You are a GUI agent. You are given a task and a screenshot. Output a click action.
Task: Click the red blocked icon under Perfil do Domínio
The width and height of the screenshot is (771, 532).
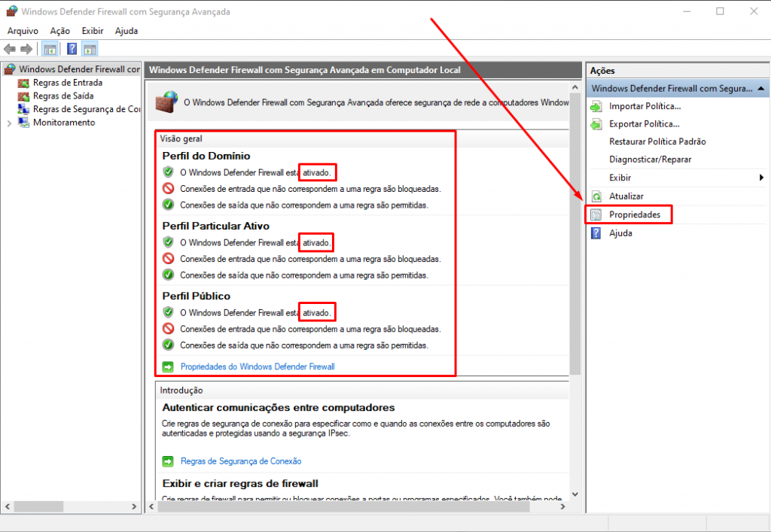click(x=168, y=189)
